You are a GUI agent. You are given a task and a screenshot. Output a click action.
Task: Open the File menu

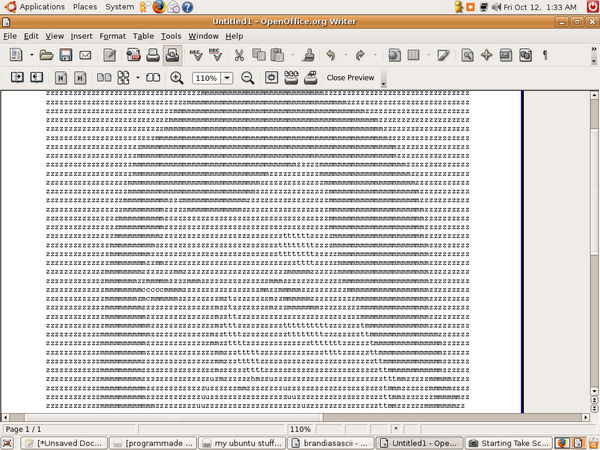[10, 36]
